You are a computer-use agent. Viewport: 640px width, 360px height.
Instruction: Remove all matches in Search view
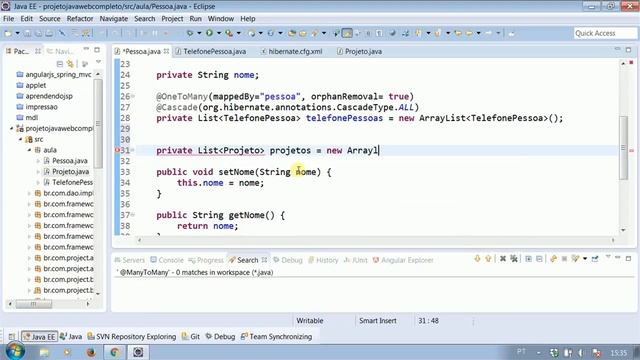pos(514,259)
